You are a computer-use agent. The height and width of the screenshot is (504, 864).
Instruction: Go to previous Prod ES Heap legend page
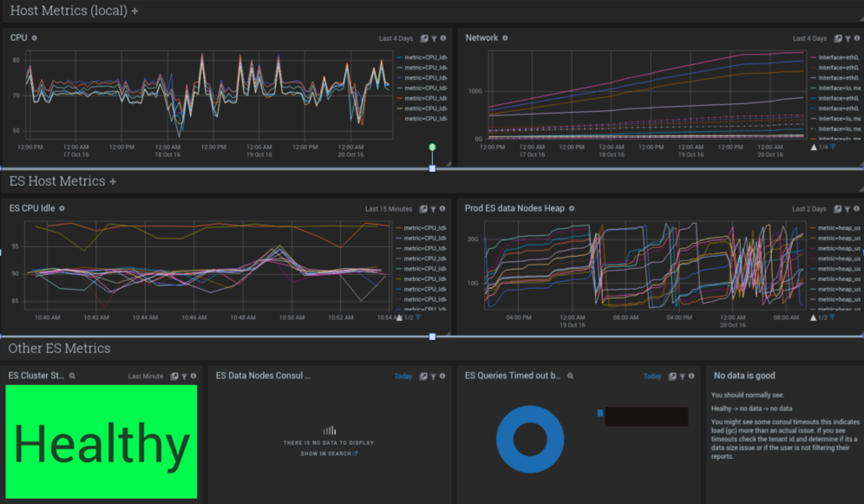click(x=814, y=317)
